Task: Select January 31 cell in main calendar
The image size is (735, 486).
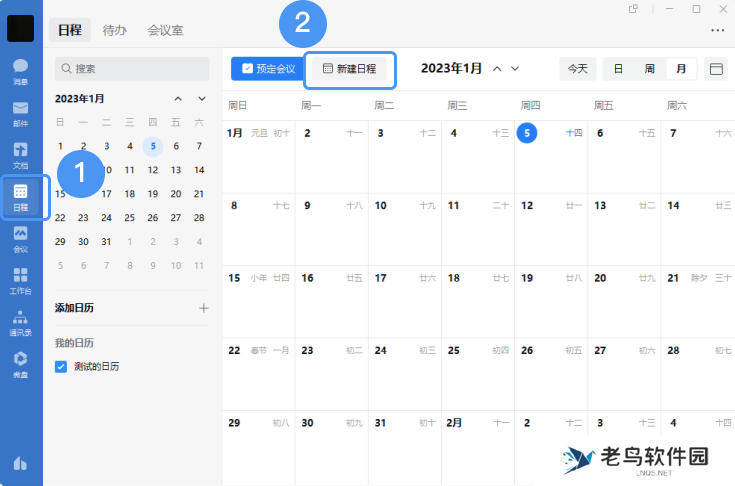Action: point(405,448)
